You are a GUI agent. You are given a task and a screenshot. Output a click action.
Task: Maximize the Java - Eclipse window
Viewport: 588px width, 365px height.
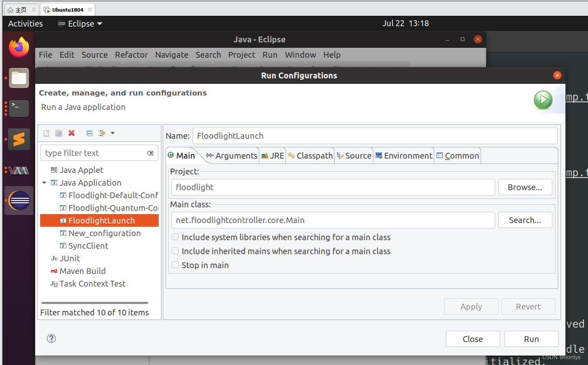(462, 39)
